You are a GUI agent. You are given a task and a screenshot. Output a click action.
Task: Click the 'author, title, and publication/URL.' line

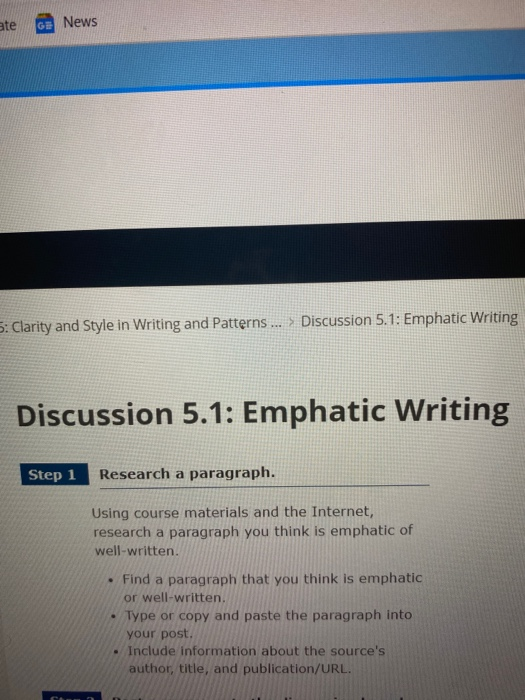point(240,668)
